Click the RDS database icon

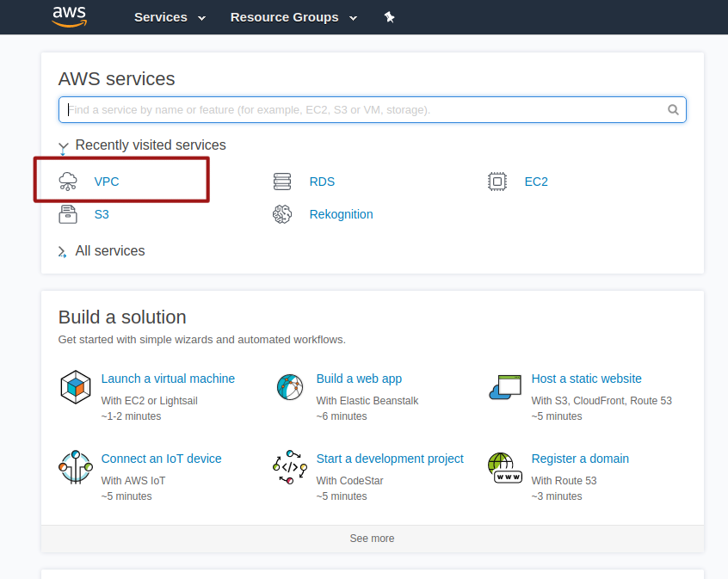[x=282, y=182]
